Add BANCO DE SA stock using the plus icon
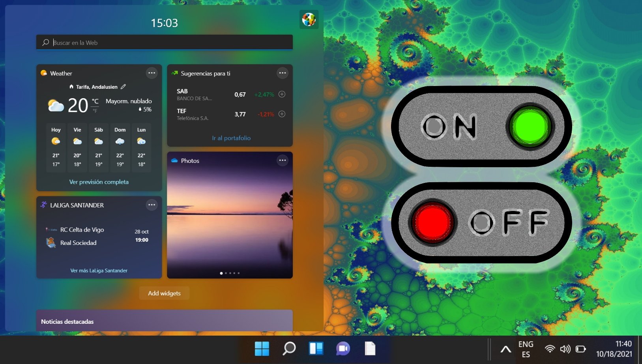The width and height of the screenshot is (642, 364). (282, 94)
